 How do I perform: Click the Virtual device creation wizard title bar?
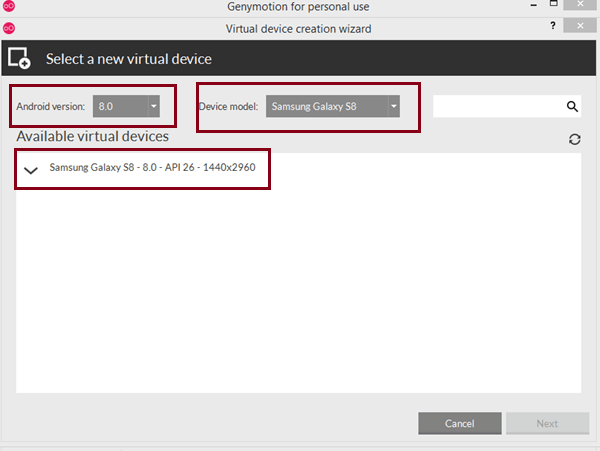[298, 28]
